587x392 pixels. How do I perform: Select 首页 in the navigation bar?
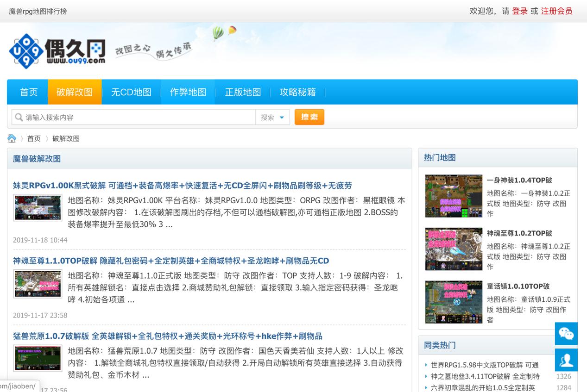[29, 92]
